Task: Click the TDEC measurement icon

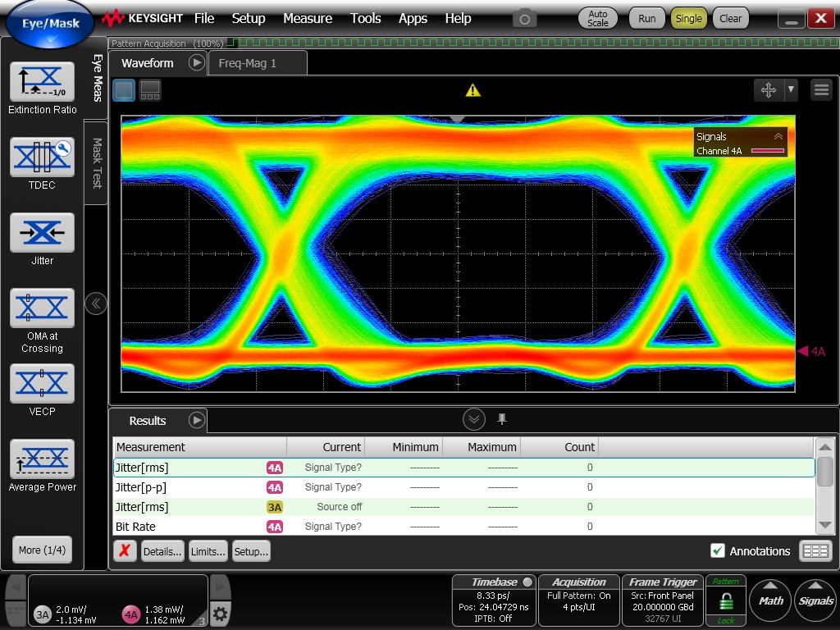Action: click(42, 157)
